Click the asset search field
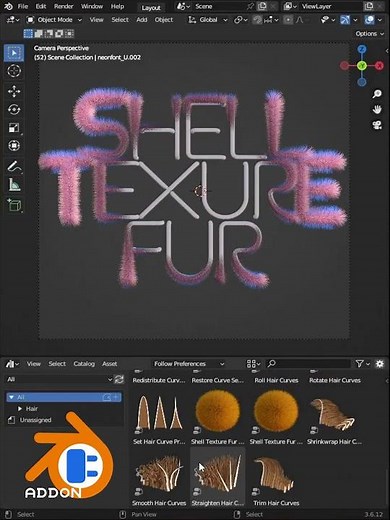Screen dimensions: 390x520 (x=308, y=364)
